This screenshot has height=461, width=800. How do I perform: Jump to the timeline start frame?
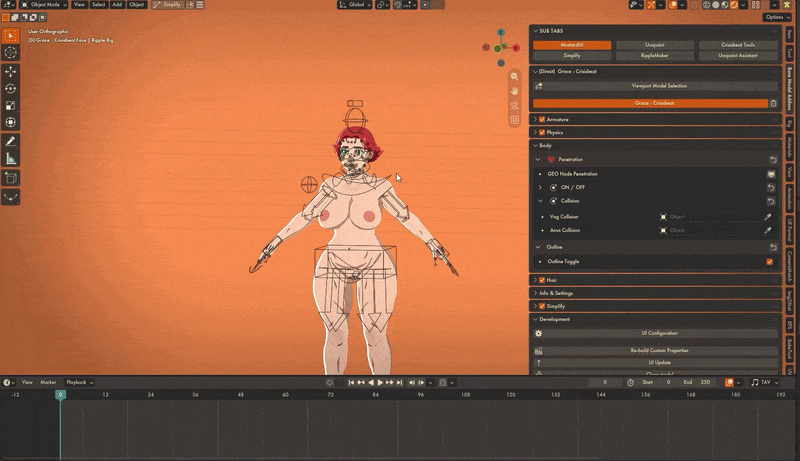click(351, 382)
